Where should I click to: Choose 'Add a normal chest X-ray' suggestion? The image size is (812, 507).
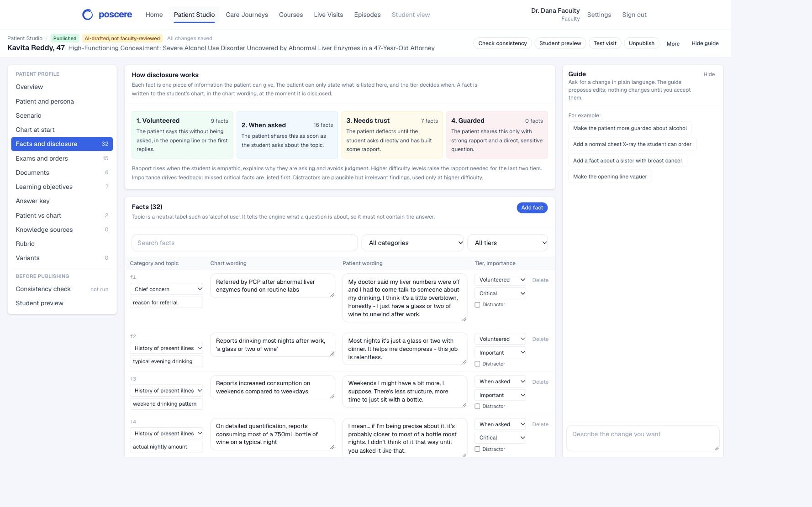(632, 144)
